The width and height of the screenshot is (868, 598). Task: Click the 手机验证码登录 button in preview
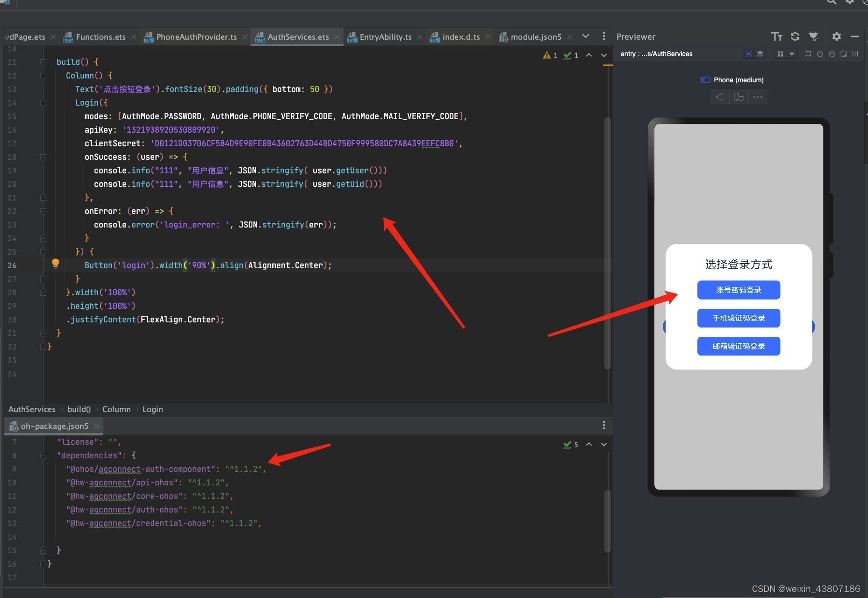point(739,318)
